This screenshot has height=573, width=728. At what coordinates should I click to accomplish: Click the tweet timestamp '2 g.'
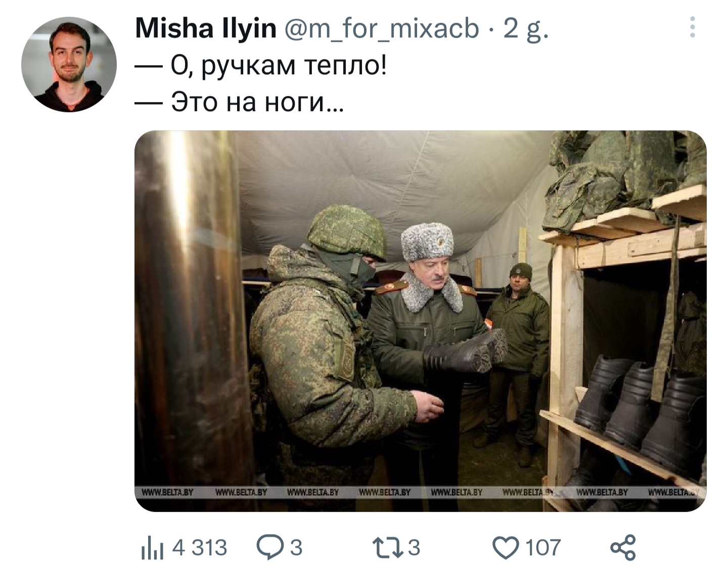[x=525, y=29]
